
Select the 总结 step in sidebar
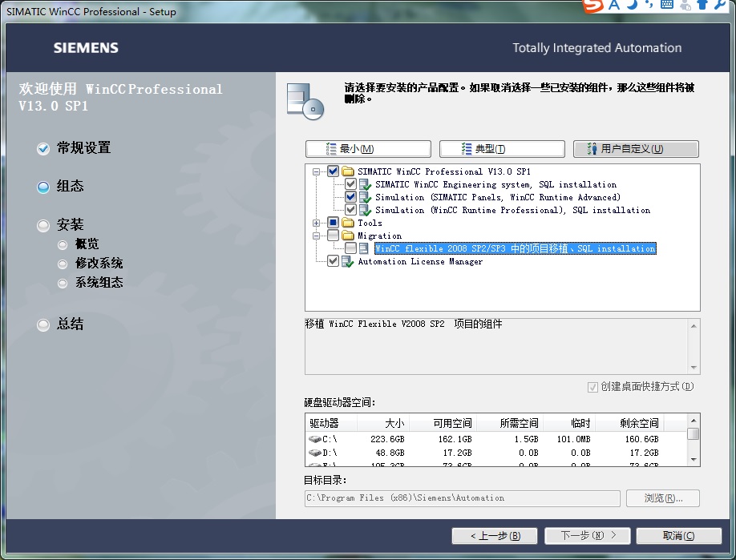click(x=61, y=324)
